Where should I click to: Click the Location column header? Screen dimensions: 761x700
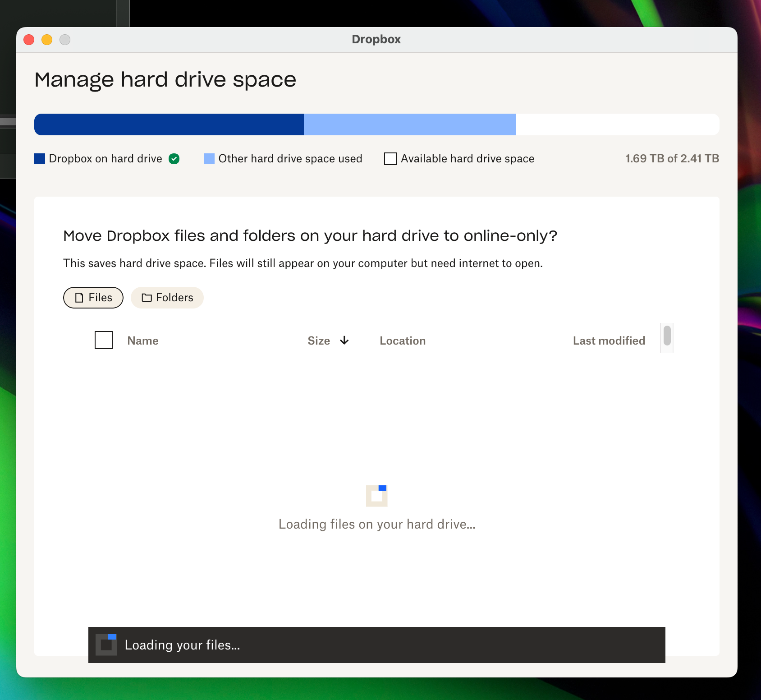point(402,341)
